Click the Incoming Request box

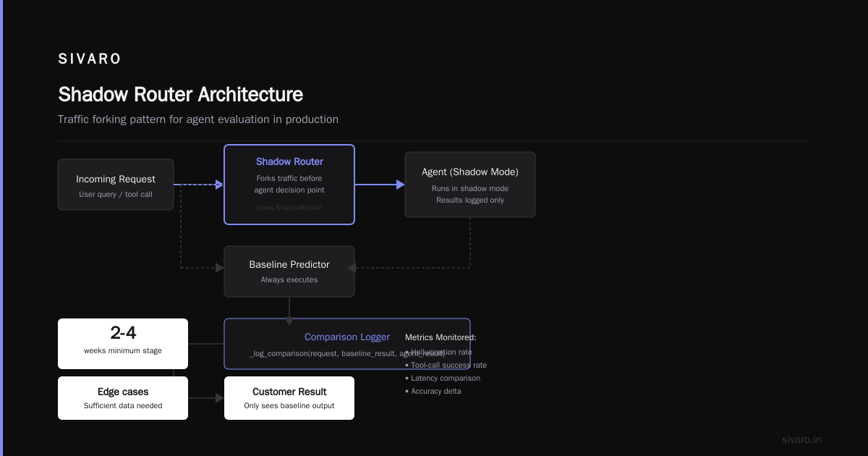[x=116, y=185]
